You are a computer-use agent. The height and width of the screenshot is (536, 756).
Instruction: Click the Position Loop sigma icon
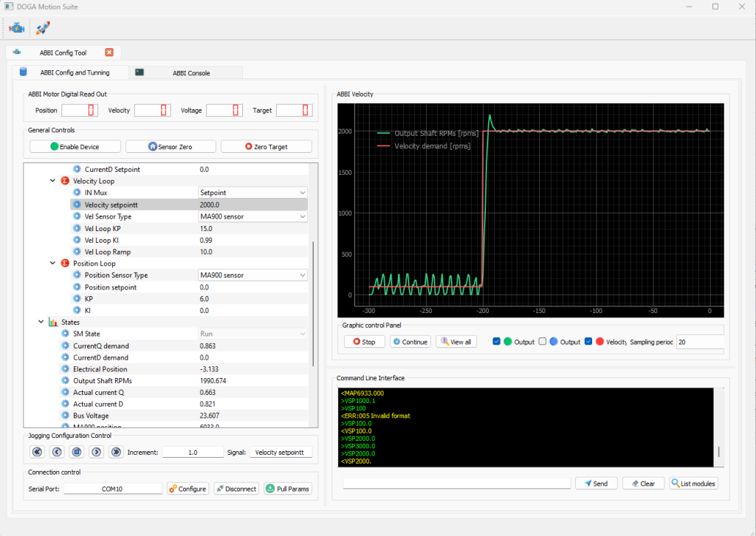click(65, 263)
